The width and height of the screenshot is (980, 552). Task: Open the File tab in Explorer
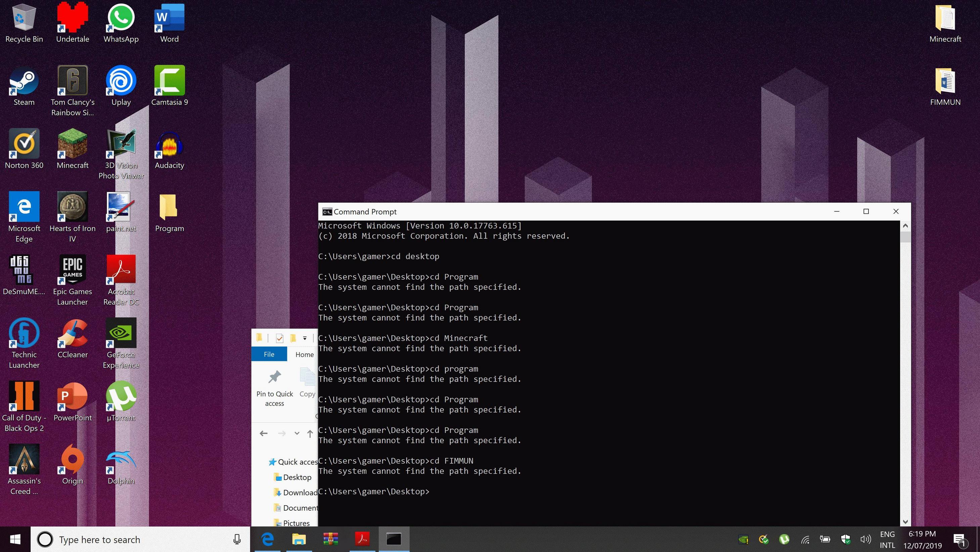click(x=269, y=354)
